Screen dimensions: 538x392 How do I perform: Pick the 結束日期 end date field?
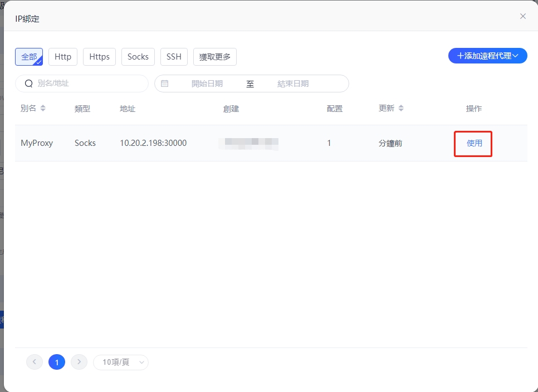click(x=293, y=84)
